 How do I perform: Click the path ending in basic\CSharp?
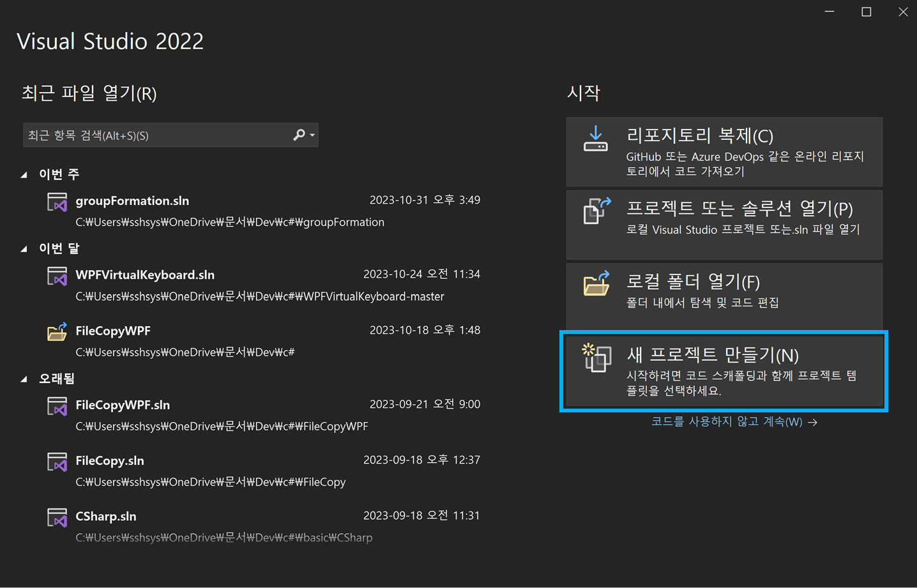click(224, 538)
